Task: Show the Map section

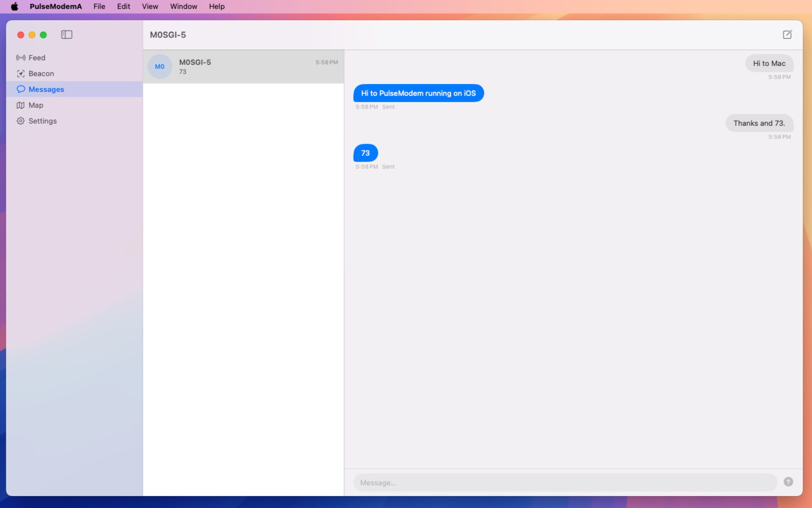Action: pos(36,105)
